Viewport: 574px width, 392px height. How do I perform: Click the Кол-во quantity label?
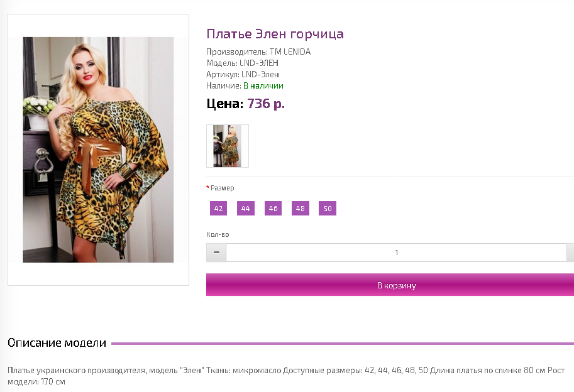click(x=218, y=234)
